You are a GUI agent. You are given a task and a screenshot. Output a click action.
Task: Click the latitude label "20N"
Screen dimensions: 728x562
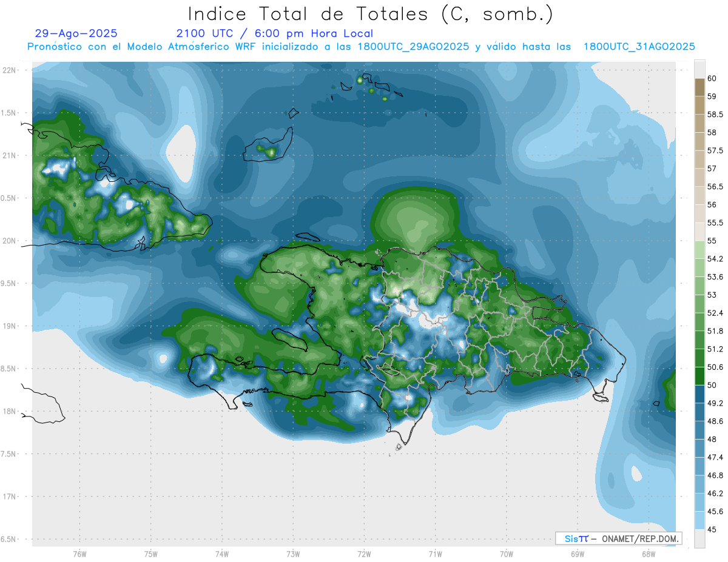(10, 241)
